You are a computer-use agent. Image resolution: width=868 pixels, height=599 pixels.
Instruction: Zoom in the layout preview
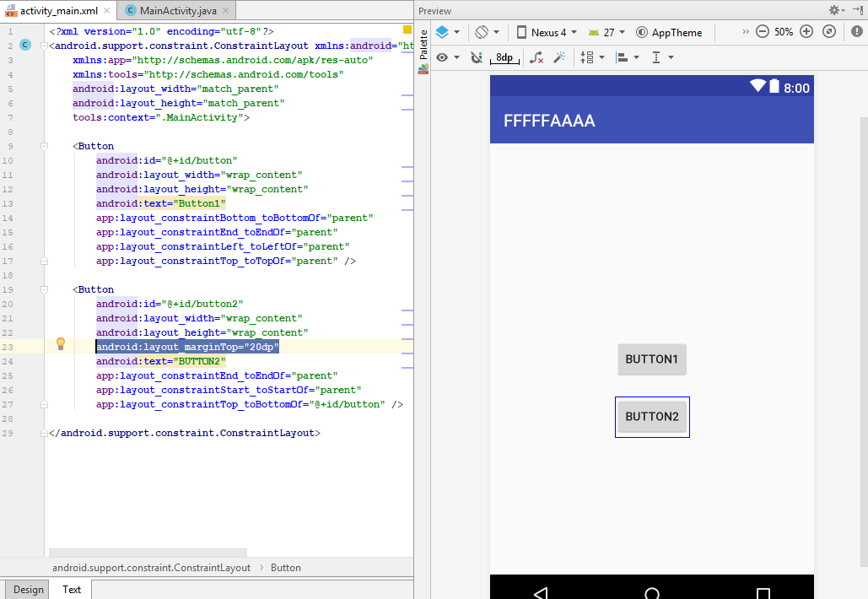pyautogui.click(x=806, y=31)
